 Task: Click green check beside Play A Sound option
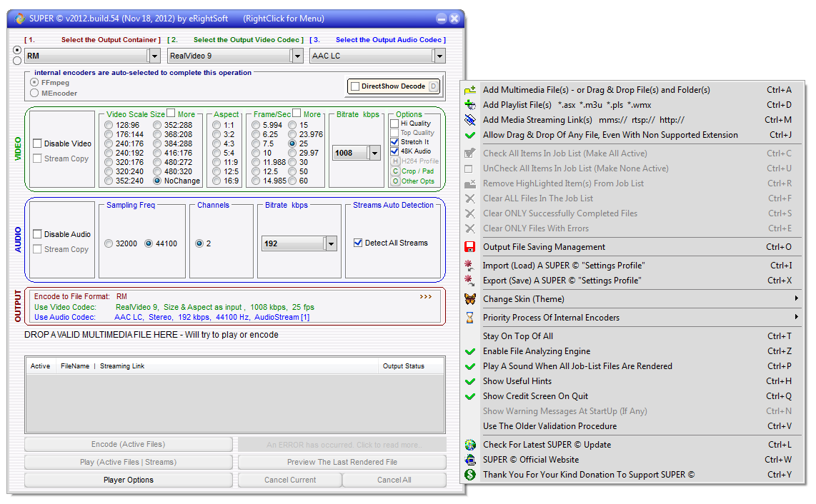tap(470, 367)
